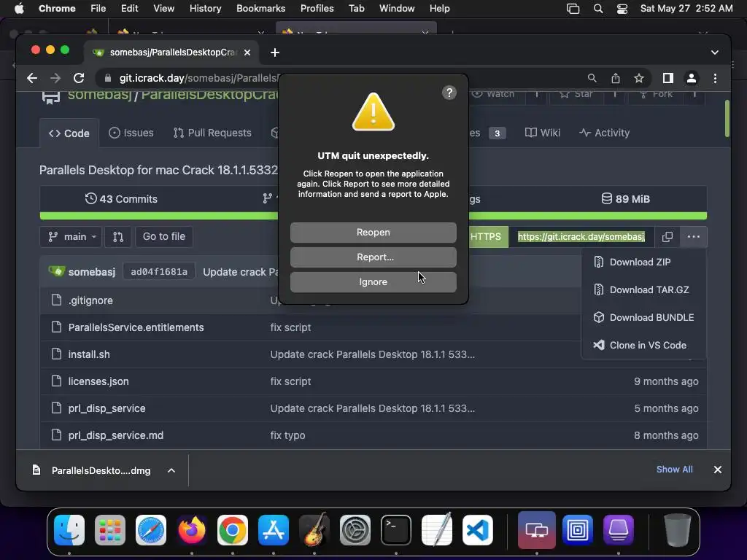Open the somebasj author link

tap(91, 272)
